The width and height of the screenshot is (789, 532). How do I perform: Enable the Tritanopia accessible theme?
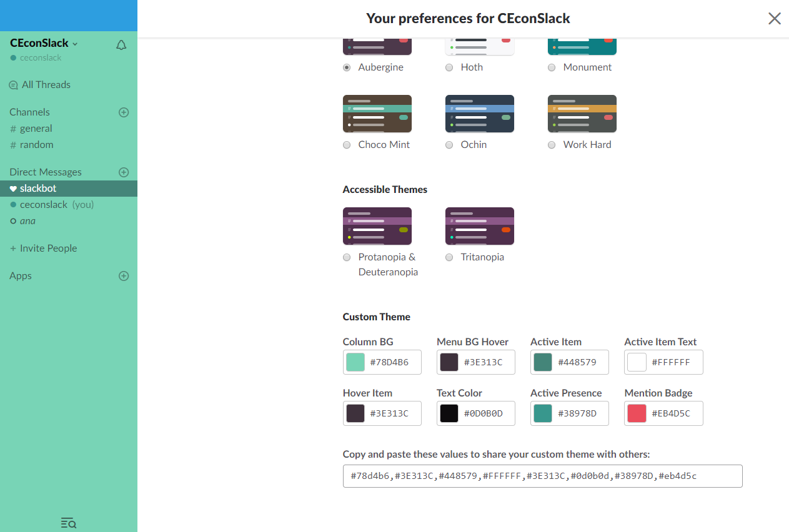(x=449, y=257)
